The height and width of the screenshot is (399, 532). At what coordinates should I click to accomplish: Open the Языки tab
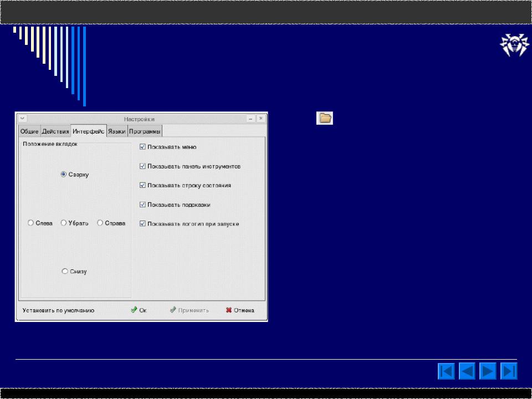click(117, 131)
